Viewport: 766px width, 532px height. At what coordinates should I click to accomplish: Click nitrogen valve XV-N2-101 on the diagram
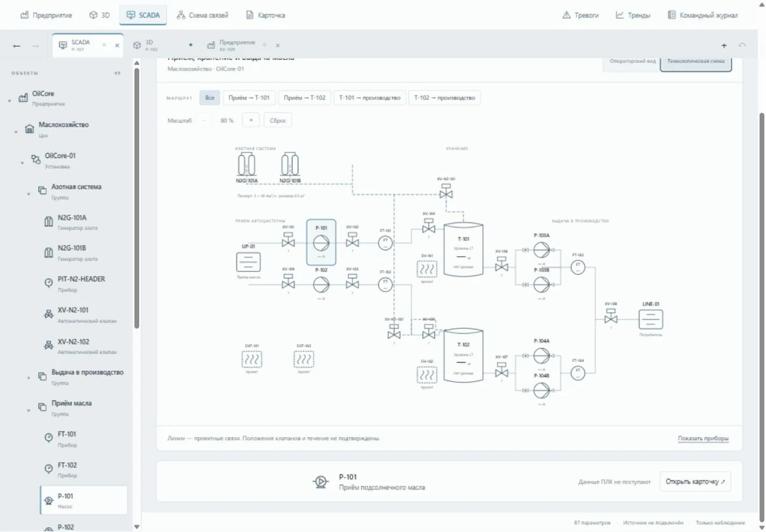pos(446,191)
